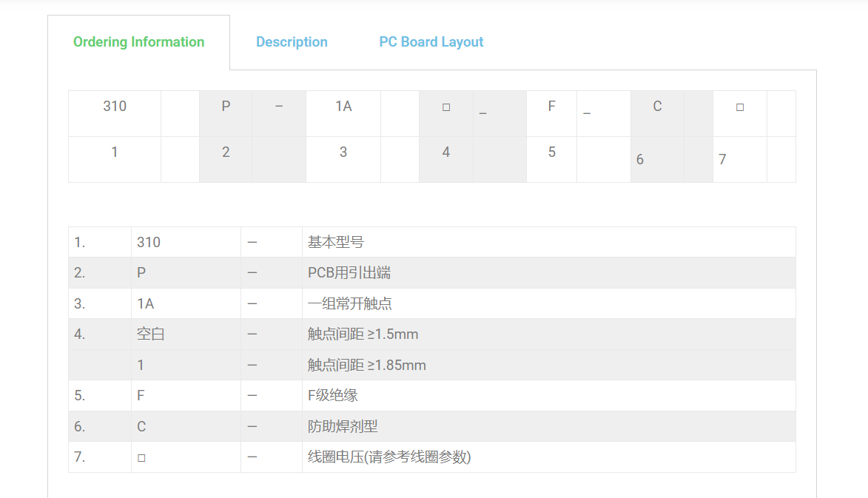868x498 pixels.
Task: Select the F cell above number 5
Action: click(551, 107)
